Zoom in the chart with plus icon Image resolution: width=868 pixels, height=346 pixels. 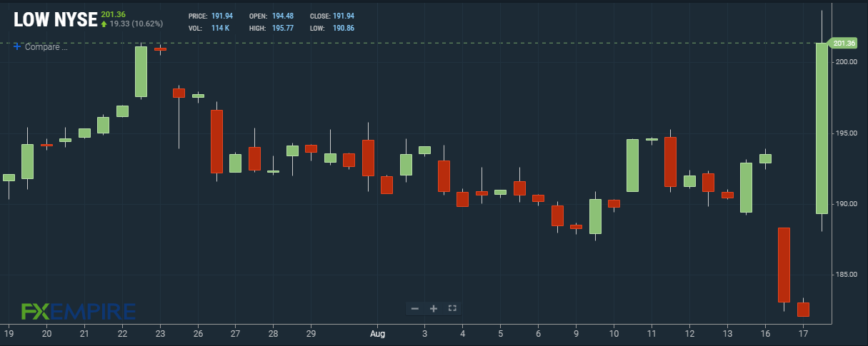(x=434, y=308)
